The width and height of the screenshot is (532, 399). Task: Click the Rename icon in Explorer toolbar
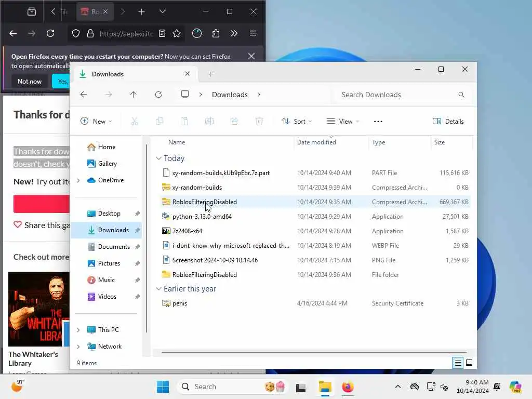click(x=209, y=121)
